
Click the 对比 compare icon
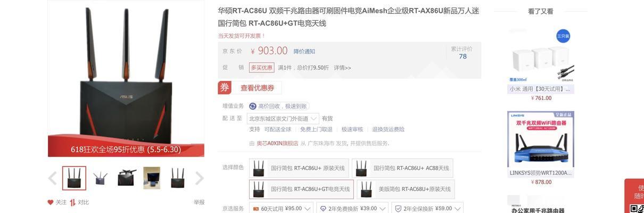point(73,202)
